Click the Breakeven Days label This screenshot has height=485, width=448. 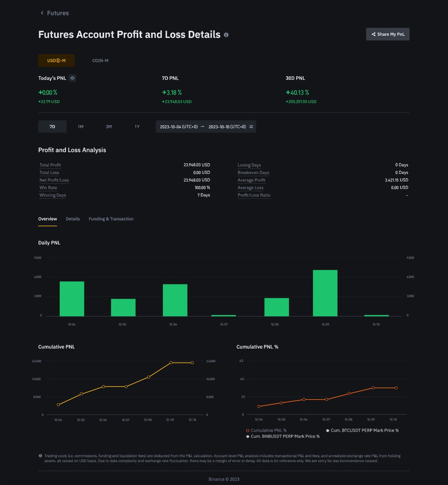click(253, 173)
